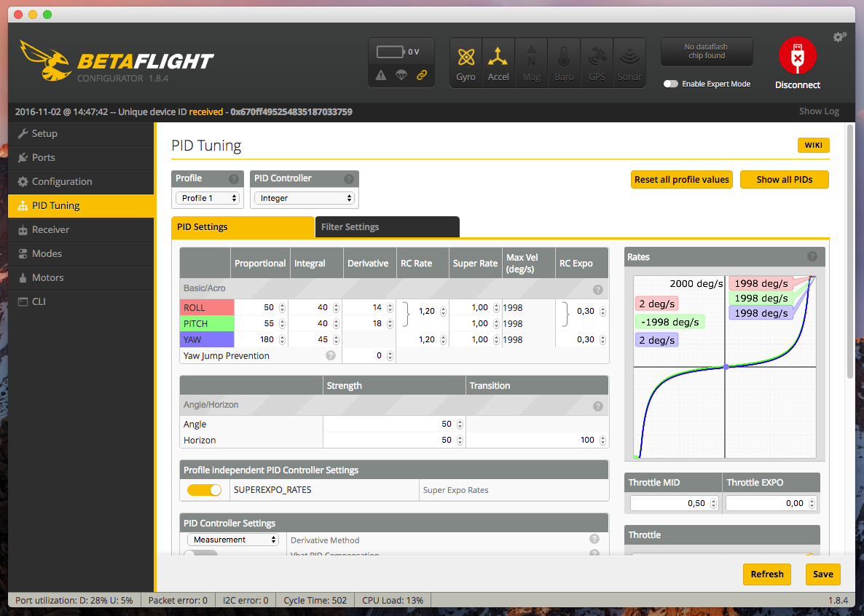
Task: Open help for PID Controller section
Action: coord(349,179)
